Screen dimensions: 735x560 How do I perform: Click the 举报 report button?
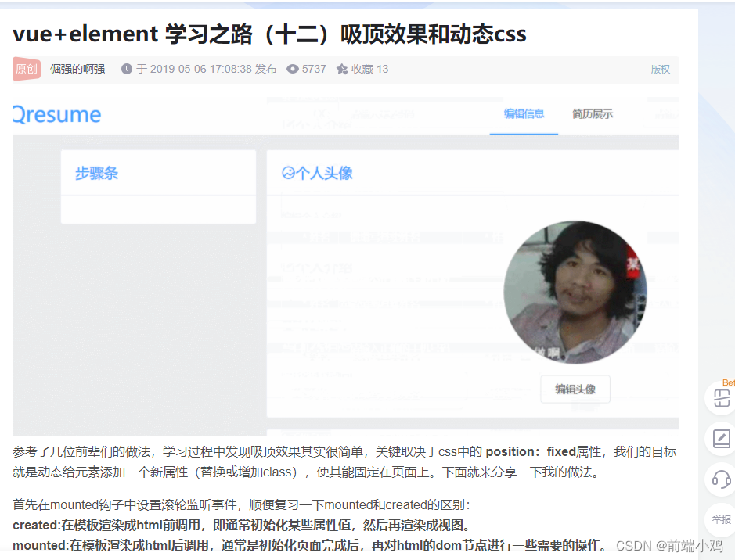(x=722, y=520)
